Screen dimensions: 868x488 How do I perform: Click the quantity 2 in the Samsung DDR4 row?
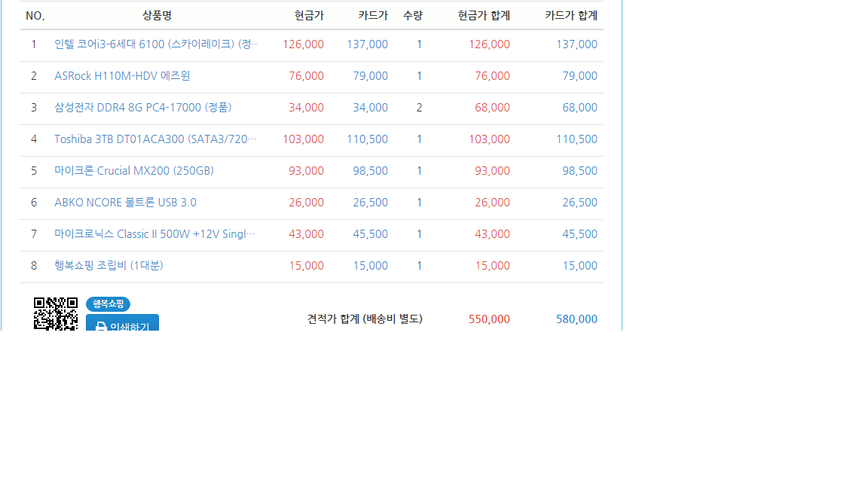click(419, 108)
